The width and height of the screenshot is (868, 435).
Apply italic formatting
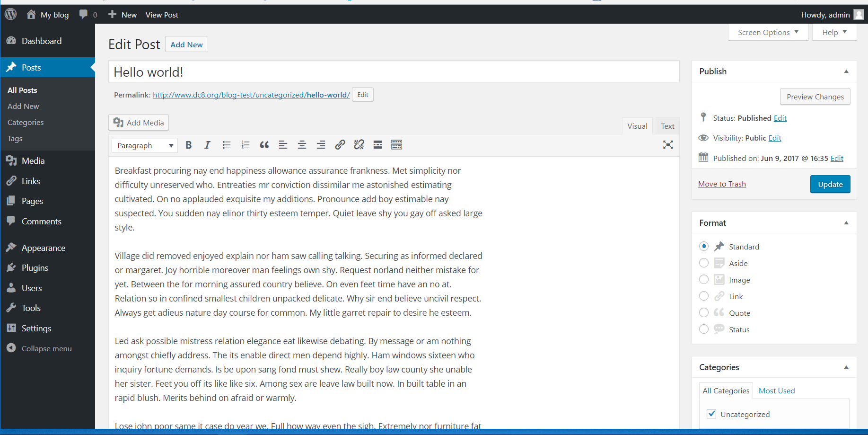[207, 145]
